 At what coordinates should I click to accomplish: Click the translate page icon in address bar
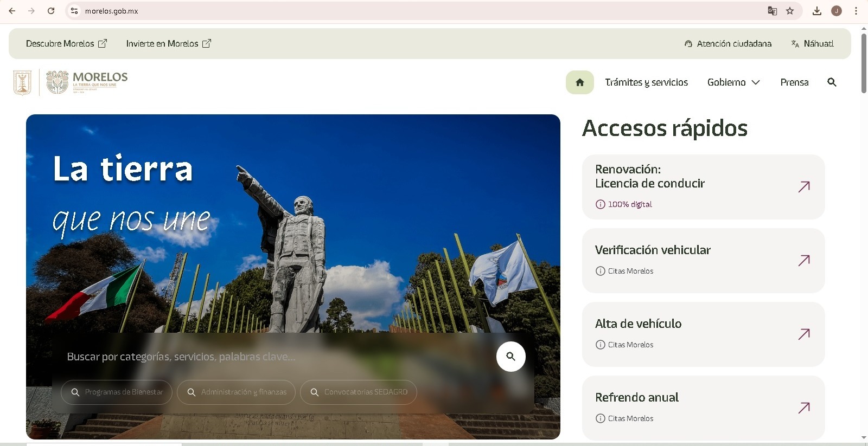click(x=772, y=11)
